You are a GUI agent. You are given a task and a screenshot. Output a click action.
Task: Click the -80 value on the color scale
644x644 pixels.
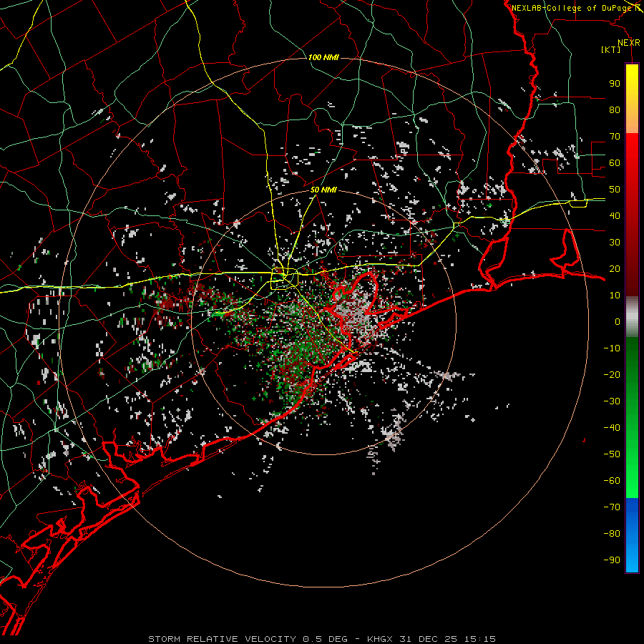612,534
